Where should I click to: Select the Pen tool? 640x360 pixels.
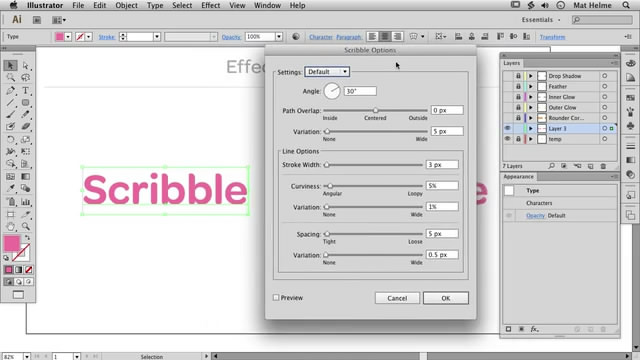point(11,90)
